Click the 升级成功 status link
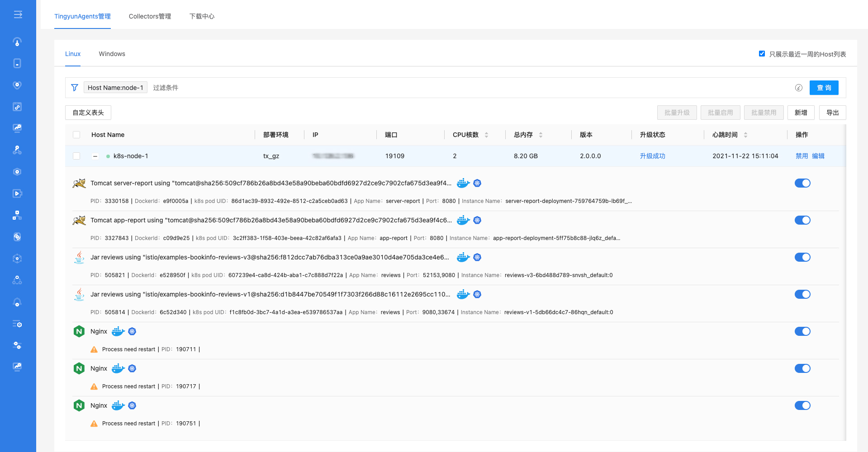Image resolution: width=868 pixels, height=452 pixels. click(652, 156)
